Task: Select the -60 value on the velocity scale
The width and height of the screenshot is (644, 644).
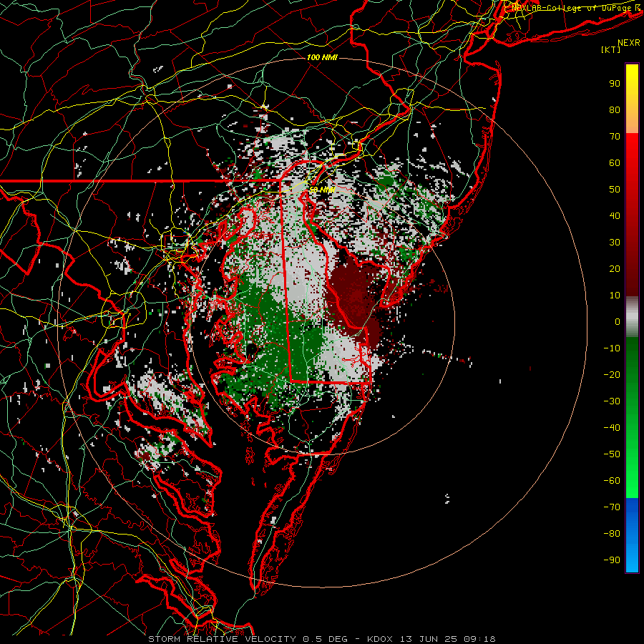Action: tap(612, 481)
